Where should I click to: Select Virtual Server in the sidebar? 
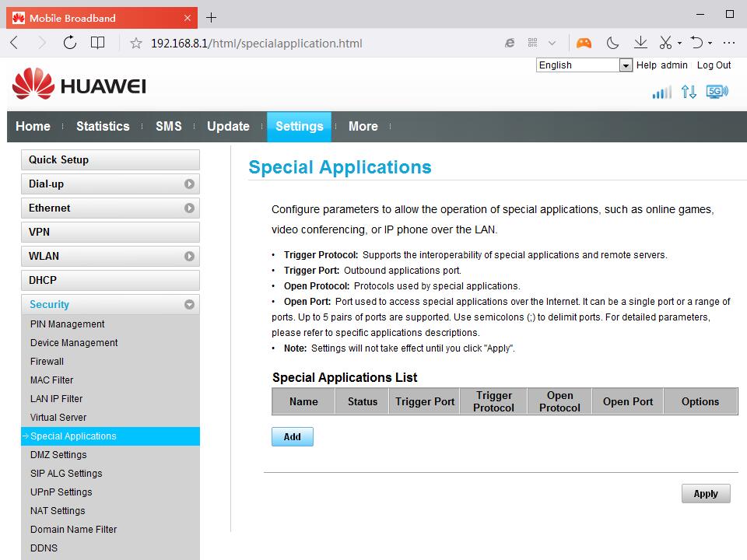58,418
